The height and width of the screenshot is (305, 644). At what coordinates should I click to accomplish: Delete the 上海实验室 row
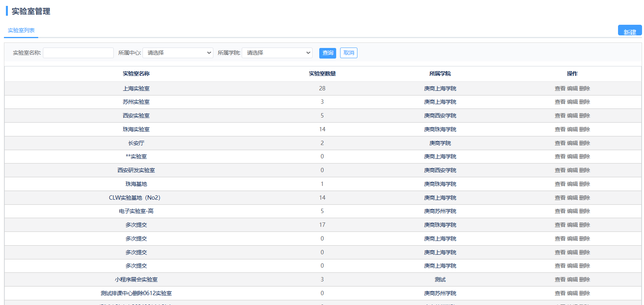585,88
